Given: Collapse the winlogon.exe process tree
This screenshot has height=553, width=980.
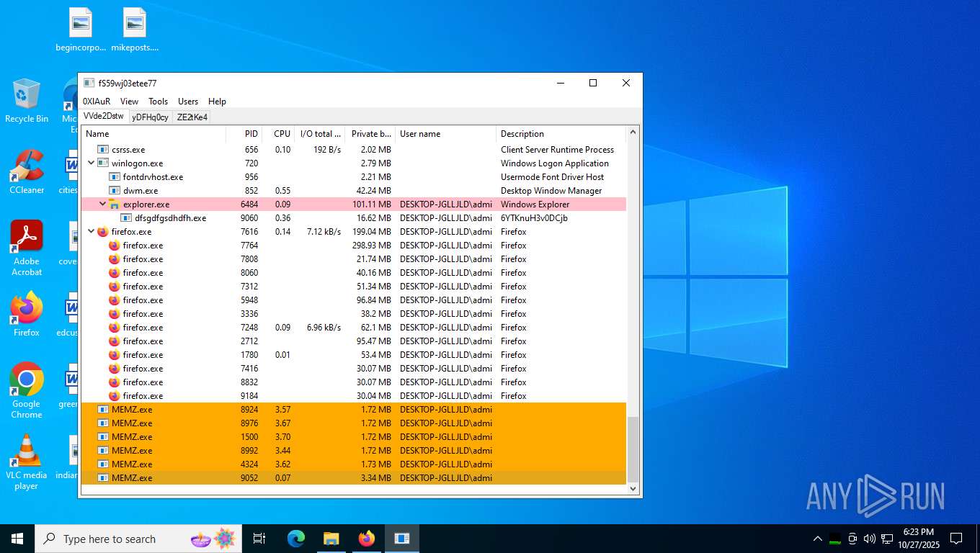Looking at the screenshot, I should point(91,163).
